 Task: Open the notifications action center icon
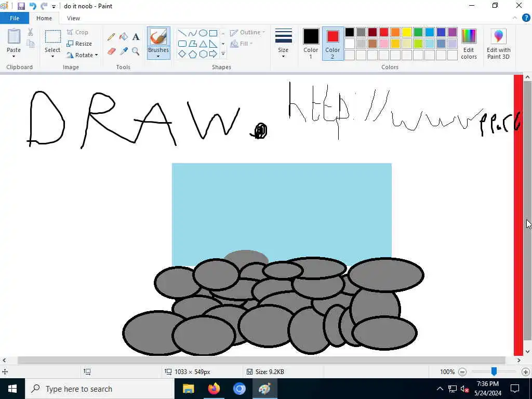515,389
